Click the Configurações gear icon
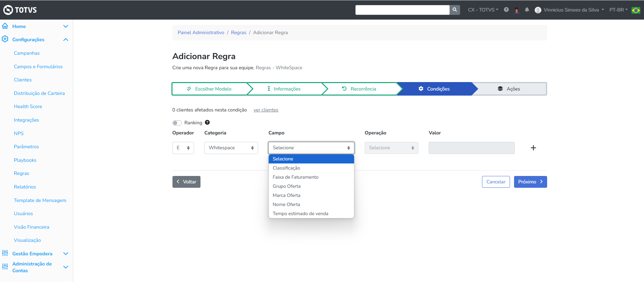The height and width of the screenshot is (282, 644). (x=5, y=39)
